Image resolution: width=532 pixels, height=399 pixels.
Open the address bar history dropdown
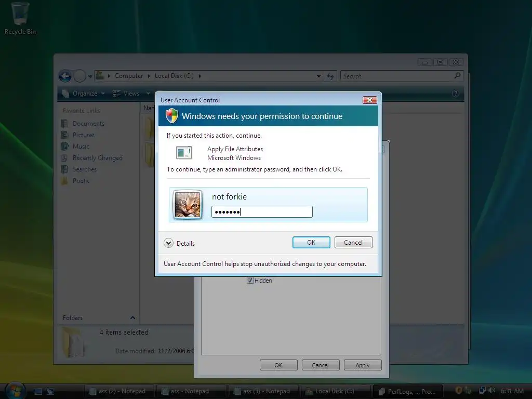click(x=318, y=76)
